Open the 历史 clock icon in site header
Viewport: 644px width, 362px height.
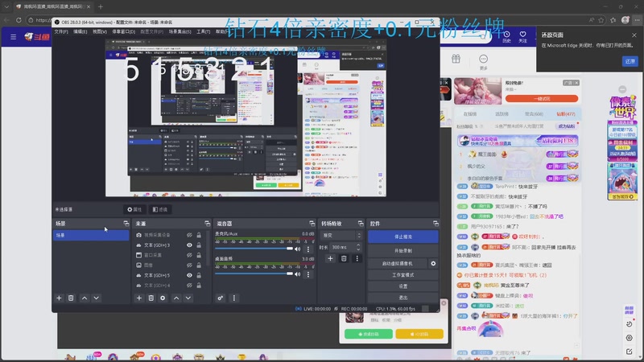(507, 36)
